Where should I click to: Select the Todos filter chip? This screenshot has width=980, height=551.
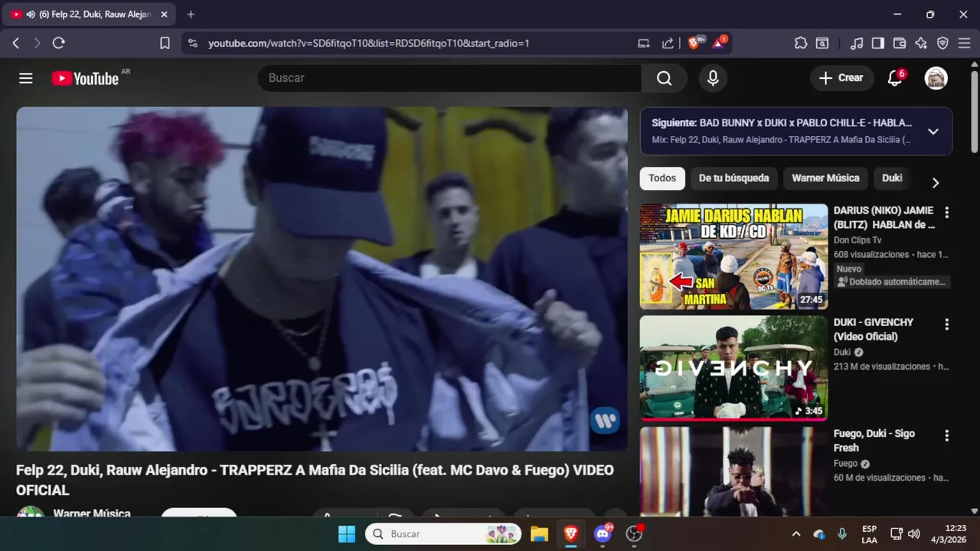tap(662, 178)
